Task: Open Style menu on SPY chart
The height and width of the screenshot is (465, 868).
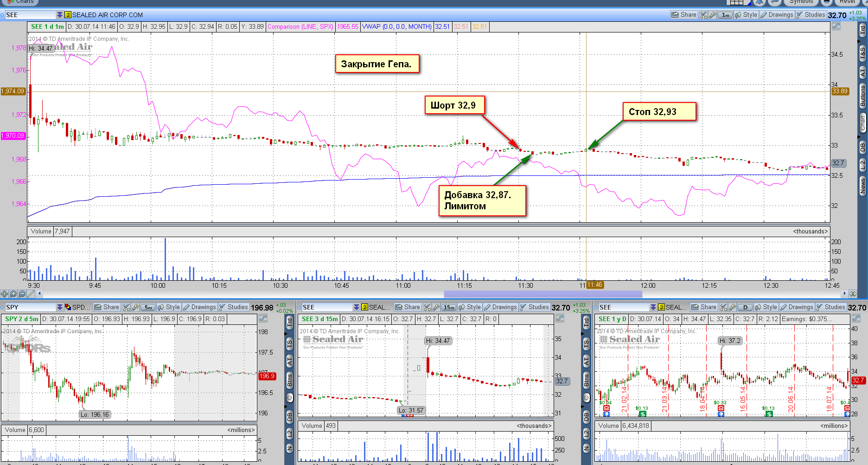Action: point(169,307)
